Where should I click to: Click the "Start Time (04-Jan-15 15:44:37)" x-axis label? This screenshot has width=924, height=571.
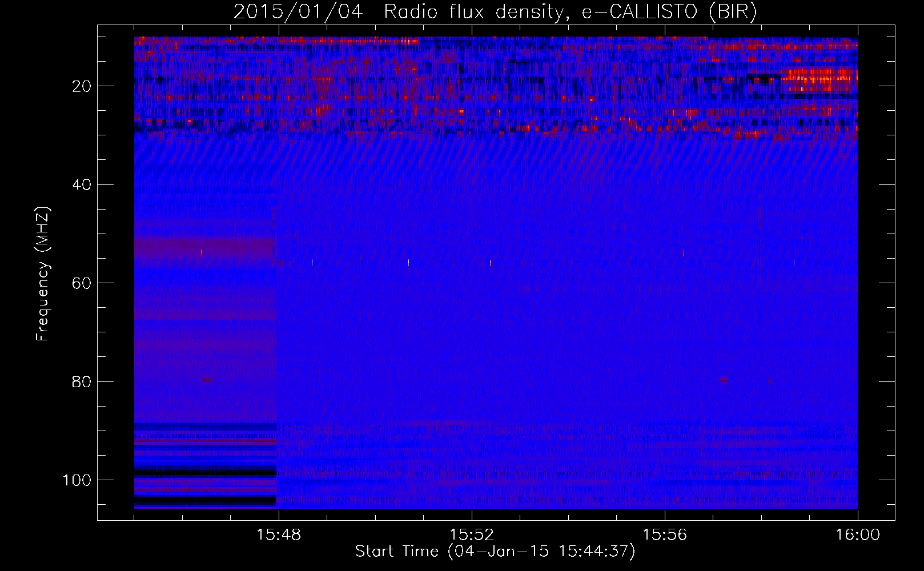(495, 552)
